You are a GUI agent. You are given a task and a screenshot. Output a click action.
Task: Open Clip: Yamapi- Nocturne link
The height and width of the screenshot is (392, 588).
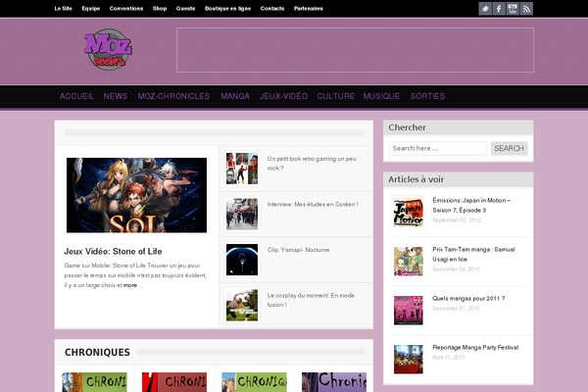(298, 250)
